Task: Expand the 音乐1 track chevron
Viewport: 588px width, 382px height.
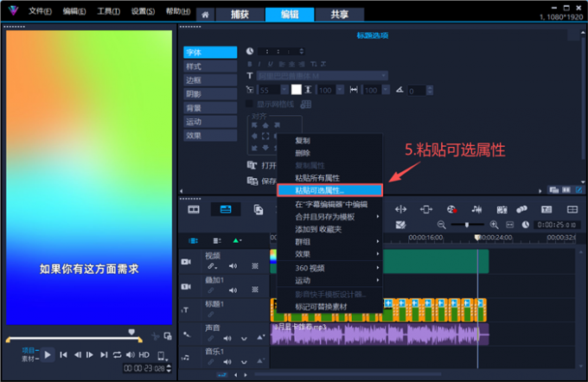Action: (x=244, y=362)
